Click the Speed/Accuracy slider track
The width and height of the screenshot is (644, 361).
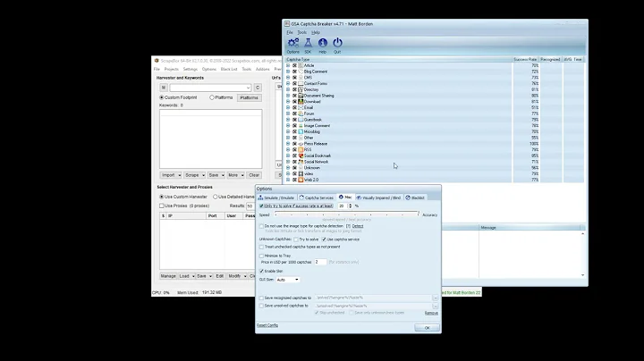pyautogui.click(x=347, y=214)
